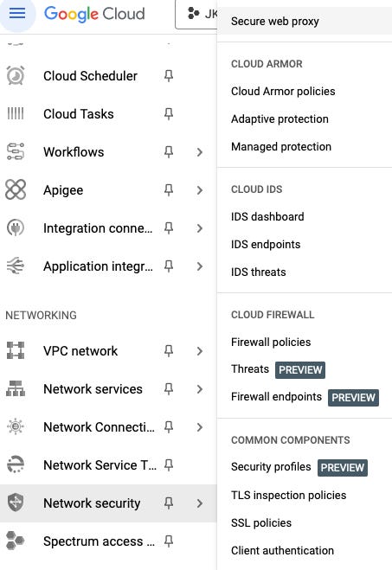The height and width of the screenshot is (570, 392).
Task: Click the Cloud Tasks barcode icon
Action: point(16,114)
